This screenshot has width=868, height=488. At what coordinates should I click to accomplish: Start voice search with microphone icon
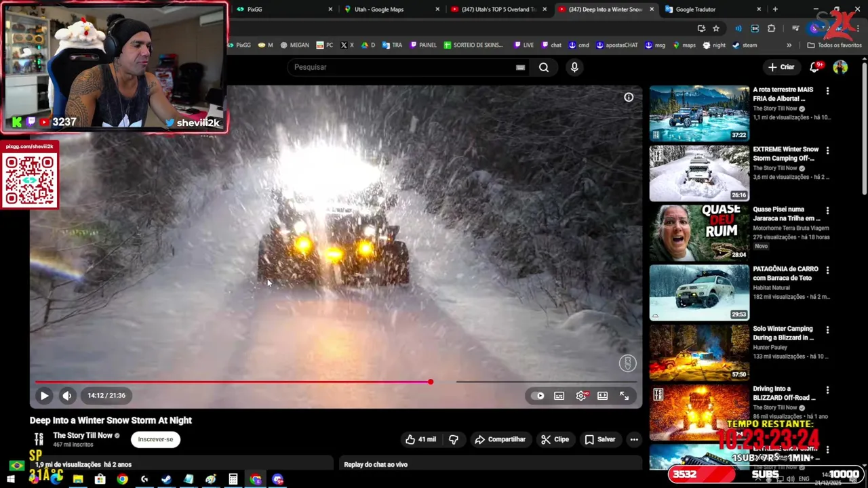574,67
